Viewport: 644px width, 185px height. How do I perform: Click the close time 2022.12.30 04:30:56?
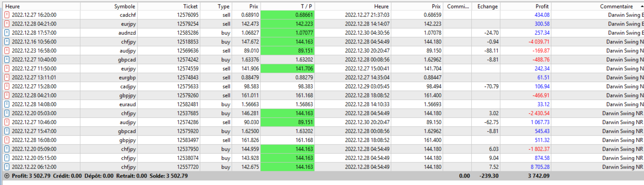(367, 33)
